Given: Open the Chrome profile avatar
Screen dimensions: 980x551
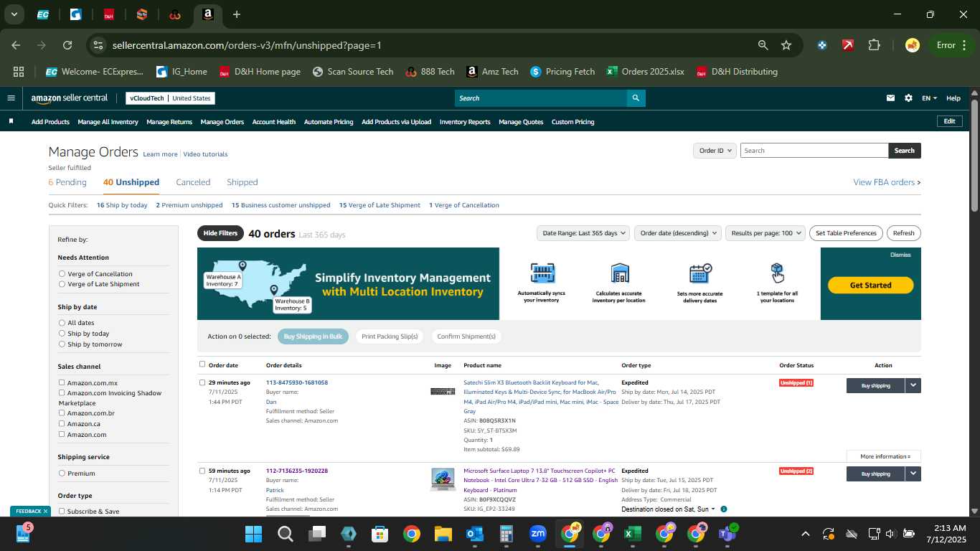Looking at the screenshot, I should 913,45.
